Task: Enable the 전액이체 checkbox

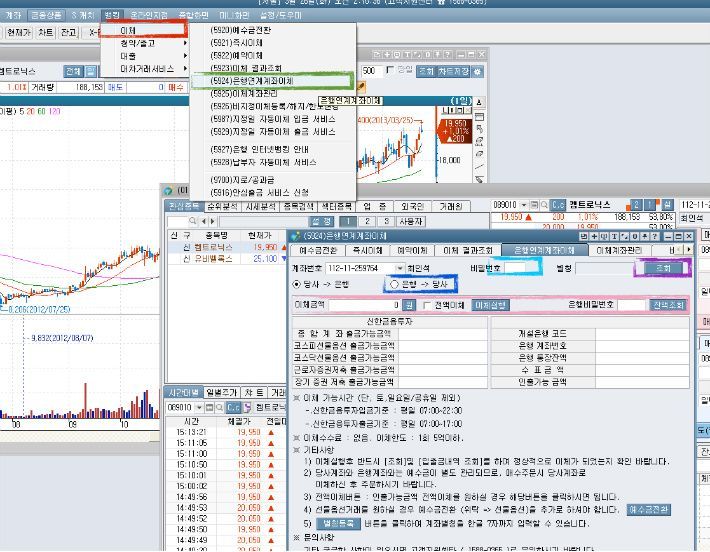Action: coord(427,305)
